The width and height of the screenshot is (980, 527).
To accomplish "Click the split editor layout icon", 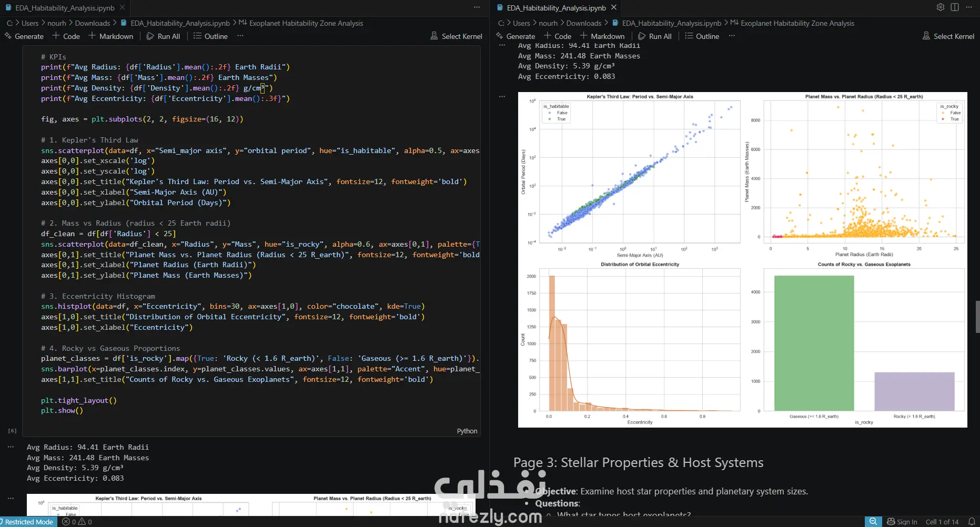I will coord(955,7).
